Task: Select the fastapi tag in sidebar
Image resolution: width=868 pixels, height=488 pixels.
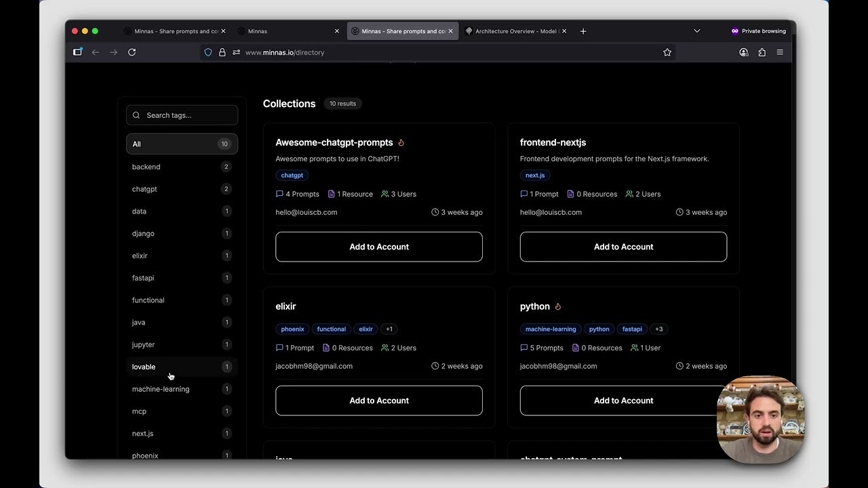Action: pos(182,278)
